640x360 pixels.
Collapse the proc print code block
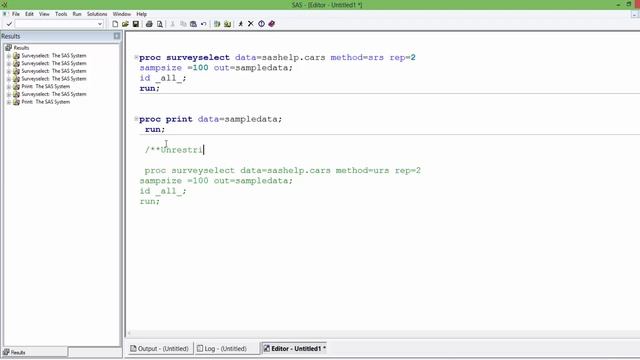pos(136,119)
